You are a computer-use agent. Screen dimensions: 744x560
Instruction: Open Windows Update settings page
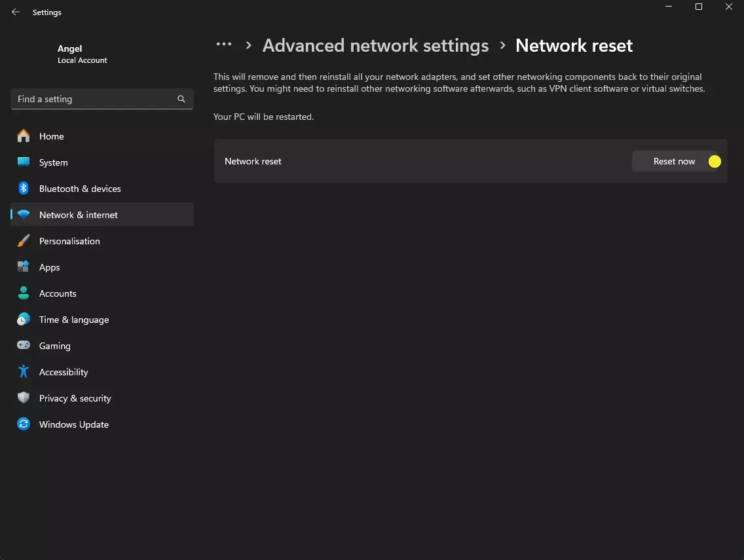coord(73,424)
